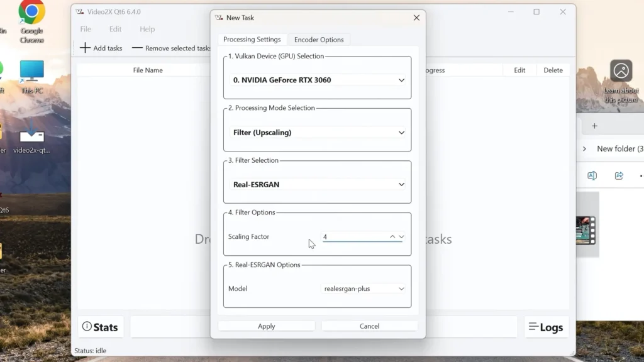Close the New Task dialog
Screen dimensions: 644x362
click(x=416, y=18)
